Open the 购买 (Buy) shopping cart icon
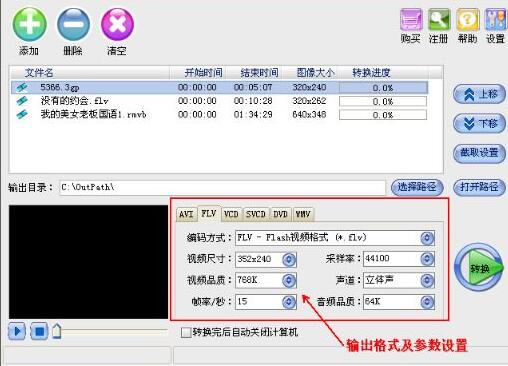508x366 pixels. pos(411,20)
